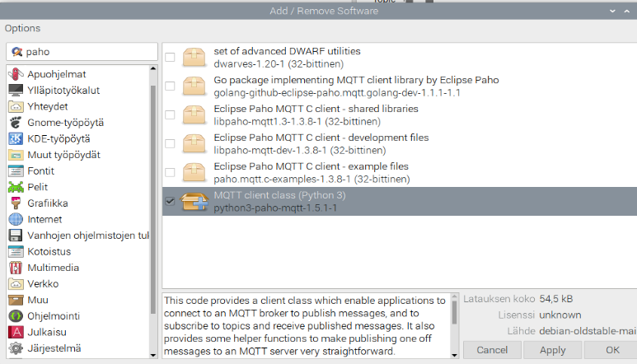The width and height of the screenshot is (637, 364).
Task: Click the Yhteydet category icon
Action: pos(16,107)
